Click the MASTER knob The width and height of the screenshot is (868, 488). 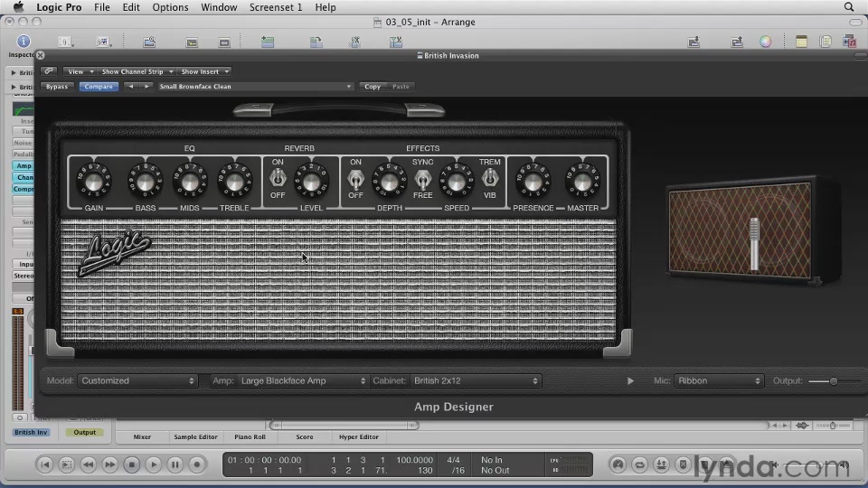pyautogui.click(x=582, y=182)
